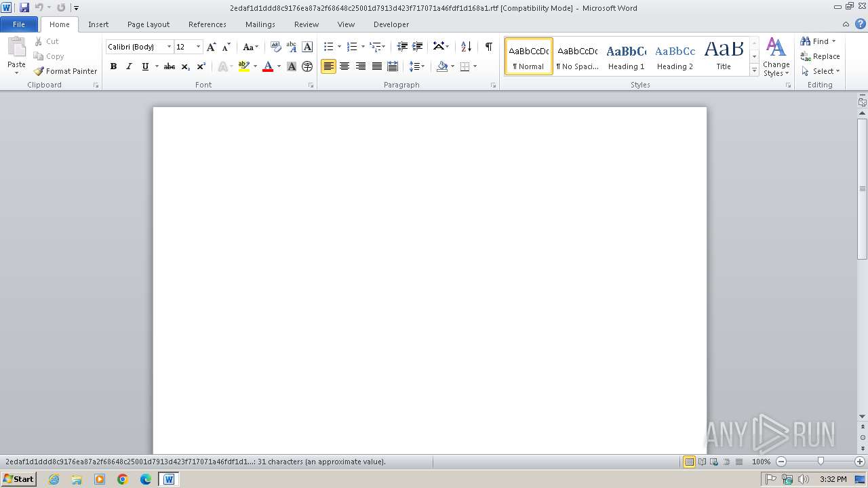The height and width of the screenshot is (488, 868).
Task: Toggle Align Text Right
Action: [361, 66]
